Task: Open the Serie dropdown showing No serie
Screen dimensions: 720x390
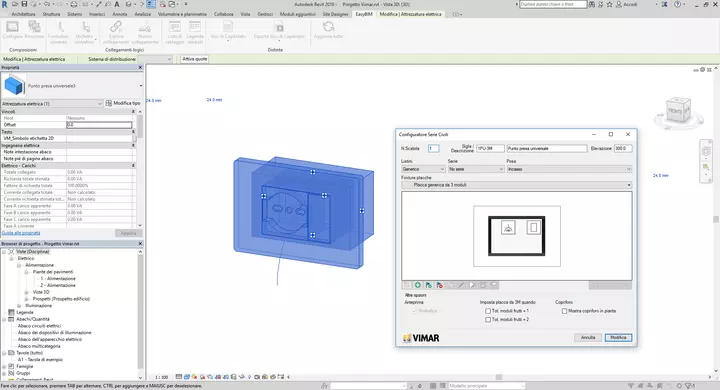Action: (x=476, y=169)
